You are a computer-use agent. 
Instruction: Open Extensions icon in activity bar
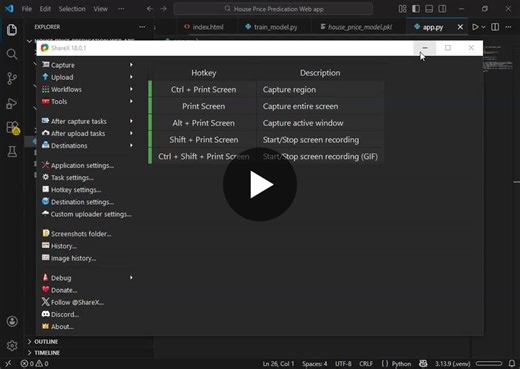(13, 128)
